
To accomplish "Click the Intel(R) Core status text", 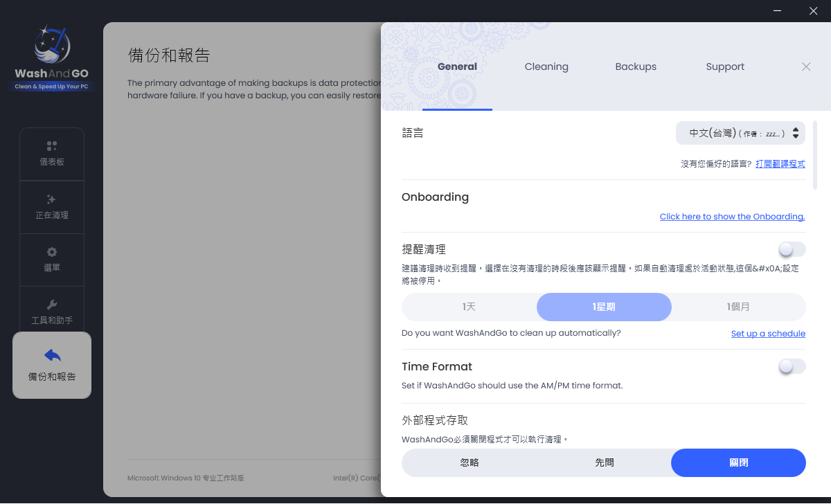I will point(356,478).
